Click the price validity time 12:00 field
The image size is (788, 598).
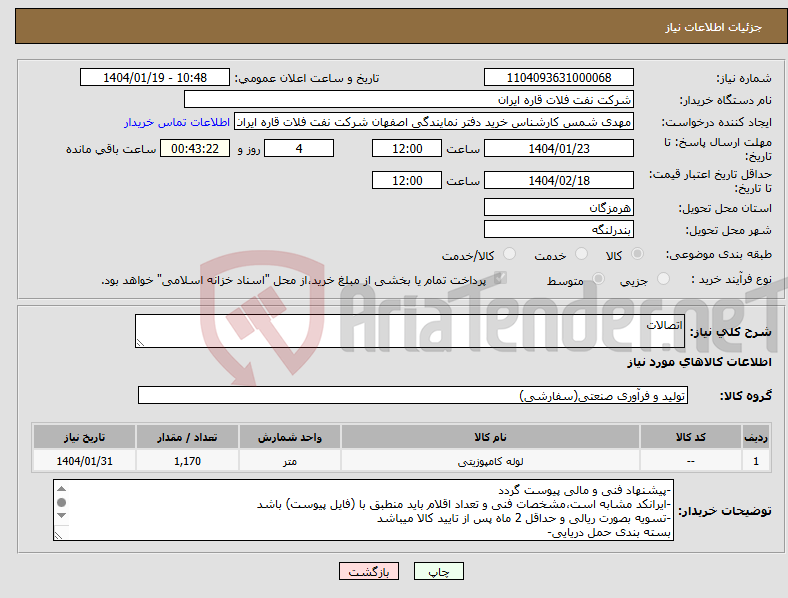click(407, 180)
